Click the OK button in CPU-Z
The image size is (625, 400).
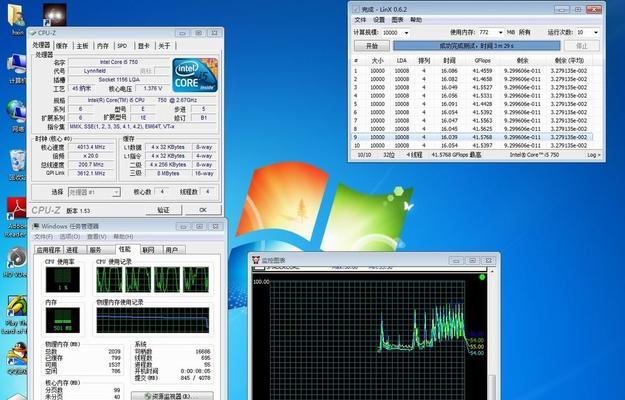pyautogui.click(x=203, y=210)
